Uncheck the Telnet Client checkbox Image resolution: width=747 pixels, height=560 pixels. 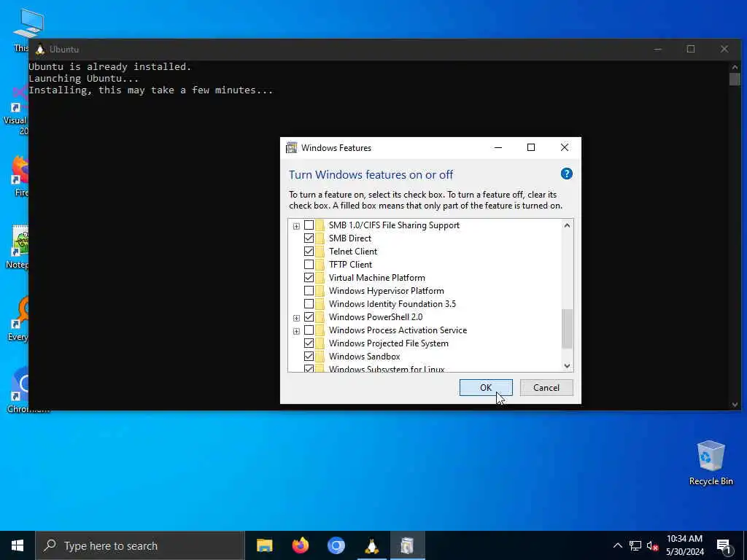tap(309, 252)
